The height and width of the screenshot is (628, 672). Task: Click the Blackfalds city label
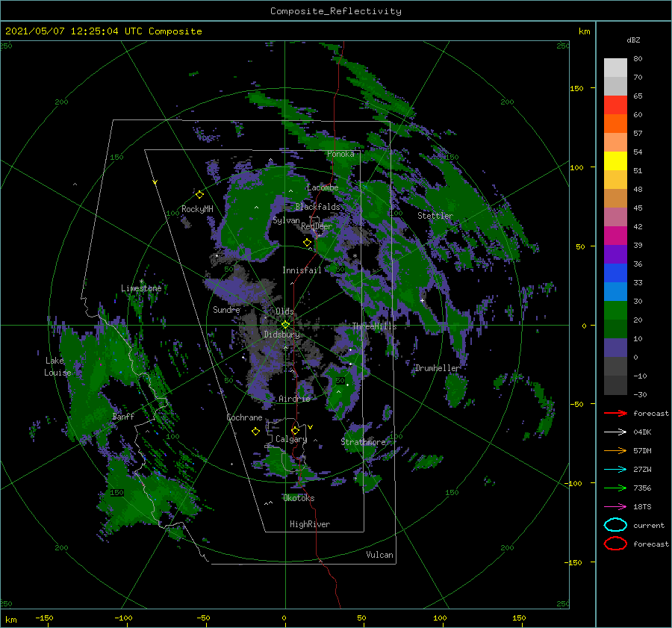click(317, 207)
